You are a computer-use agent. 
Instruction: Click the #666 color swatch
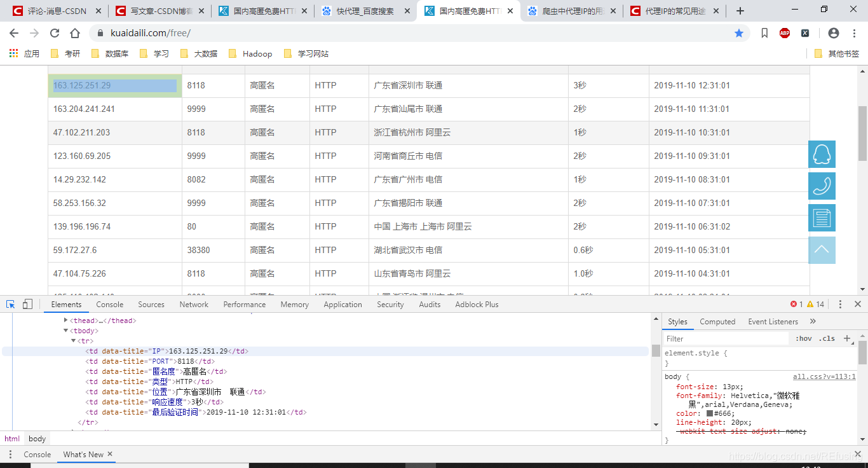click(x=710, y=413)
